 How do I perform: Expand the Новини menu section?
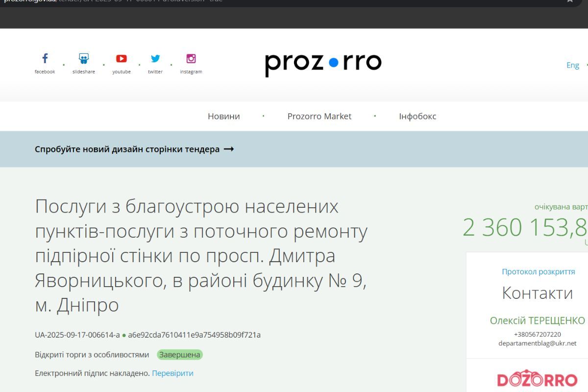click(223, 116)
